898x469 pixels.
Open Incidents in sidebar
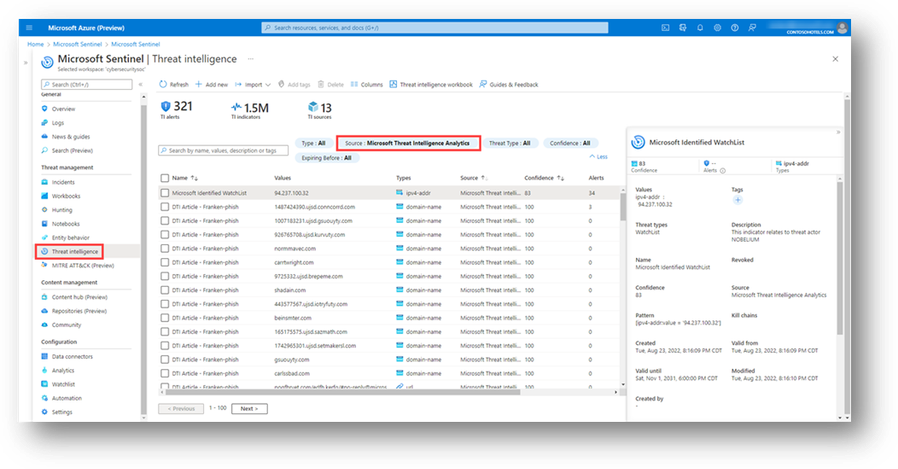(63, 182)
